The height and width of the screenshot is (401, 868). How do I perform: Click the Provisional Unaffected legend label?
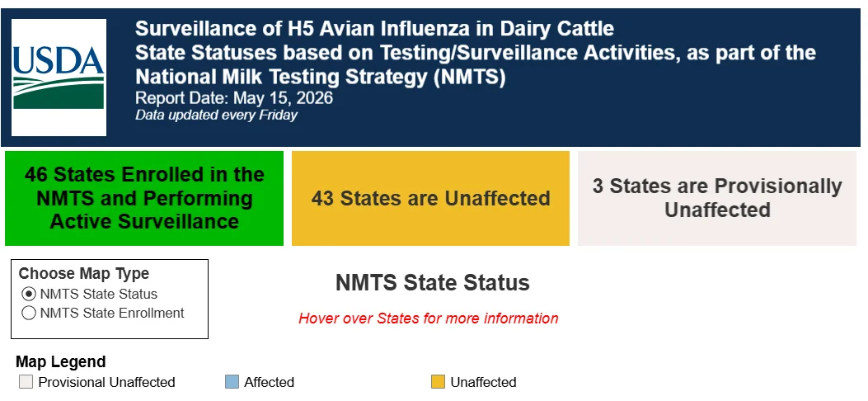pos(107,382)
